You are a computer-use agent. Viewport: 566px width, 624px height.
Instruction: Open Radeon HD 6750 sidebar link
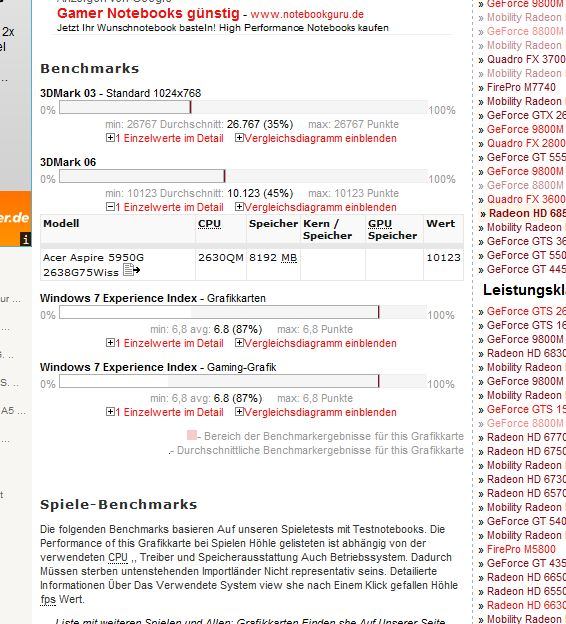pyautogui.click(x=526, y=451)
